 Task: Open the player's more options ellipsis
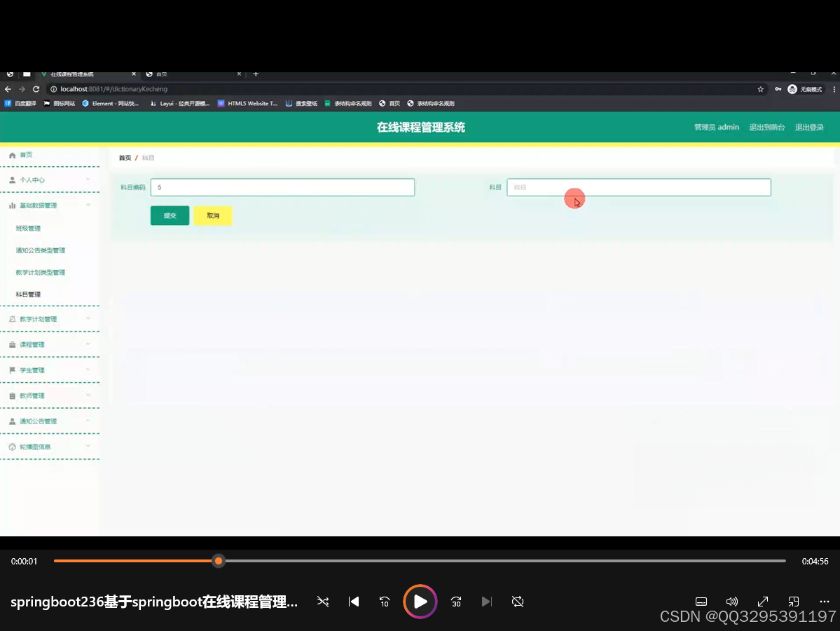point(825,602)
